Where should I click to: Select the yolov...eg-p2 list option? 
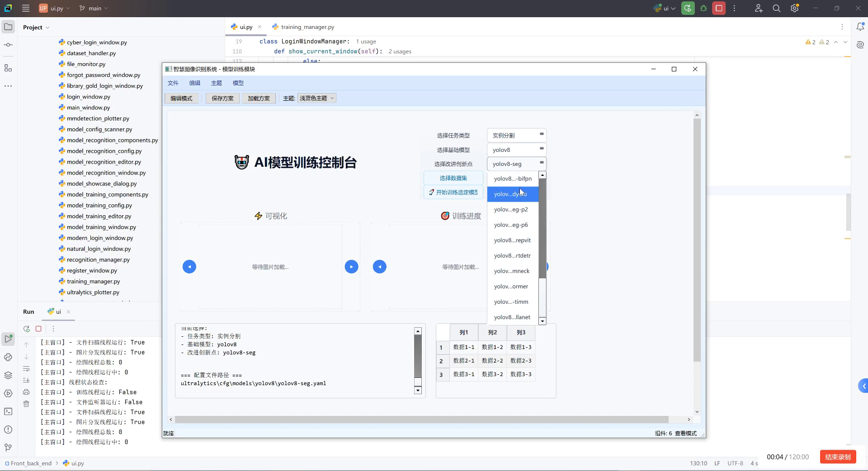513,209
